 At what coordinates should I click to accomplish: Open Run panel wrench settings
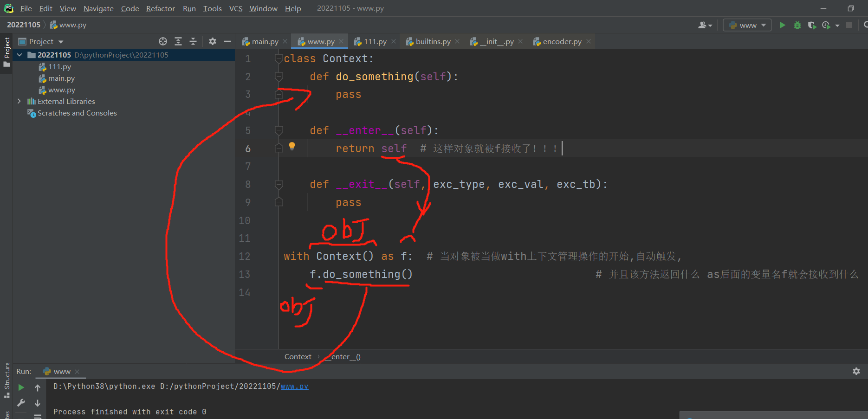[x=21, y=403]
